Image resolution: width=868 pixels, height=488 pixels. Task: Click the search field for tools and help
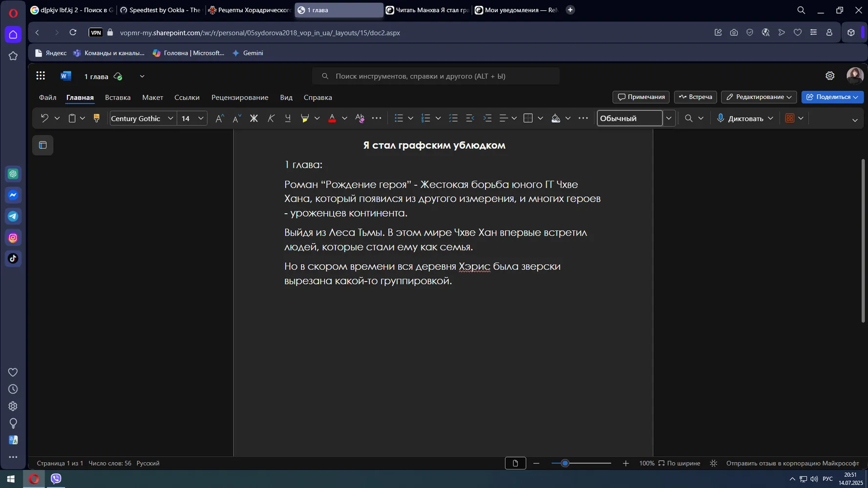pos(436,76)
